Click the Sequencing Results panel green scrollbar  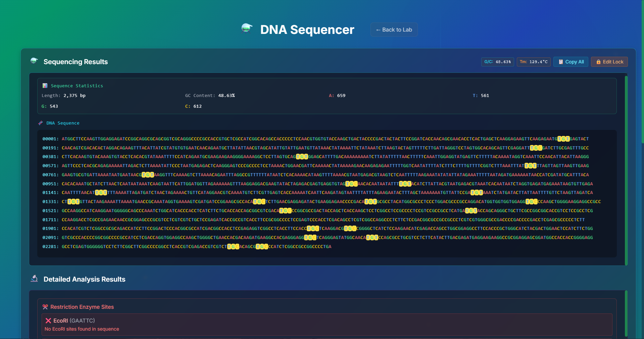626,170
